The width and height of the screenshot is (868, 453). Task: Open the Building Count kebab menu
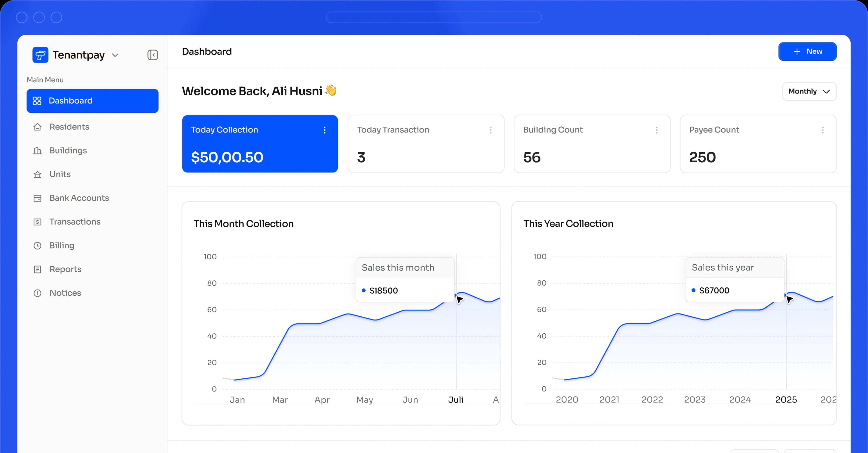tap(657, 130)
